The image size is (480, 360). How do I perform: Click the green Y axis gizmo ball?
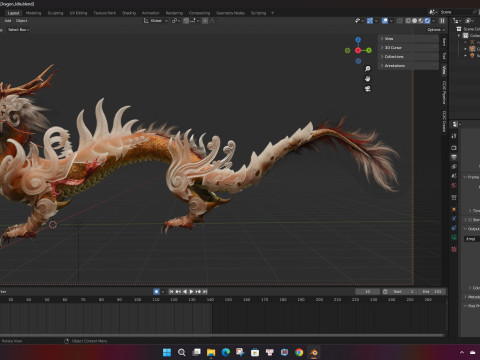369,50
